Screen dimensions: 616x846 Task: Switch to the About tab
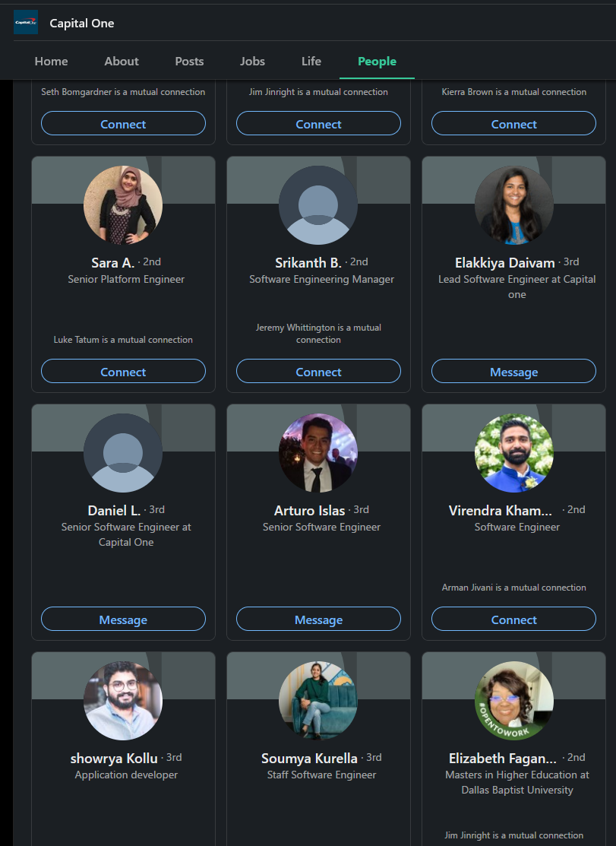point(122,62)
